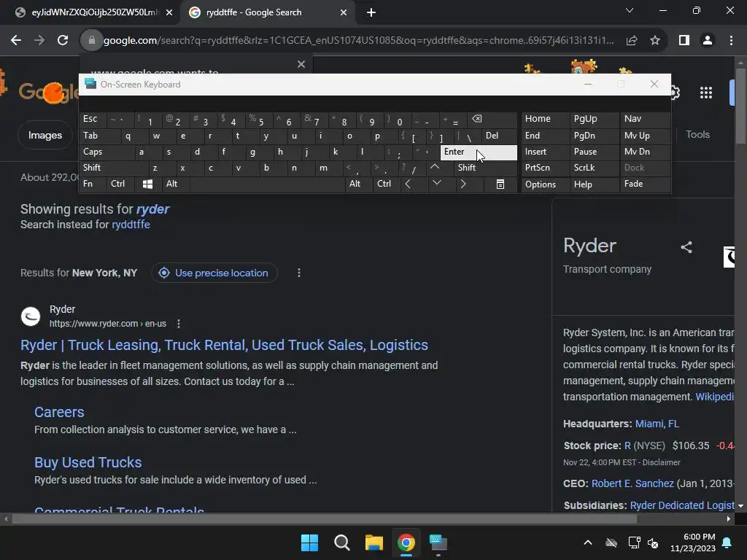
Task: Click Help key on On-Screen Keyboard
Action: 594,184
